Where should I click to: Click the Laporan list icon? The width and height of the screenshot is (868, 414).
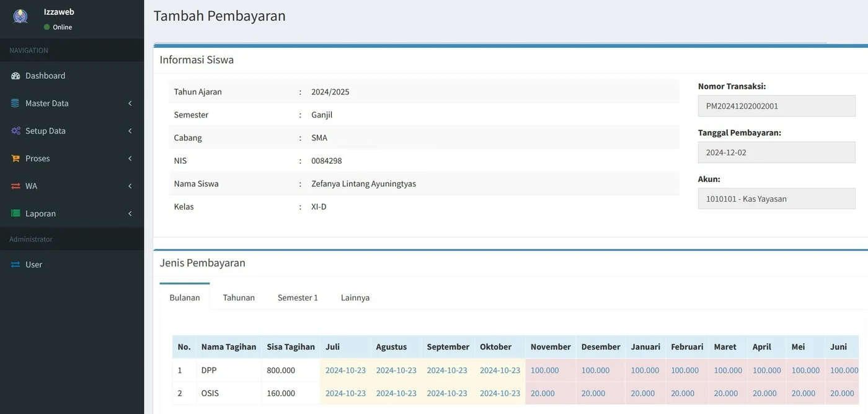(x=15, y=214)
